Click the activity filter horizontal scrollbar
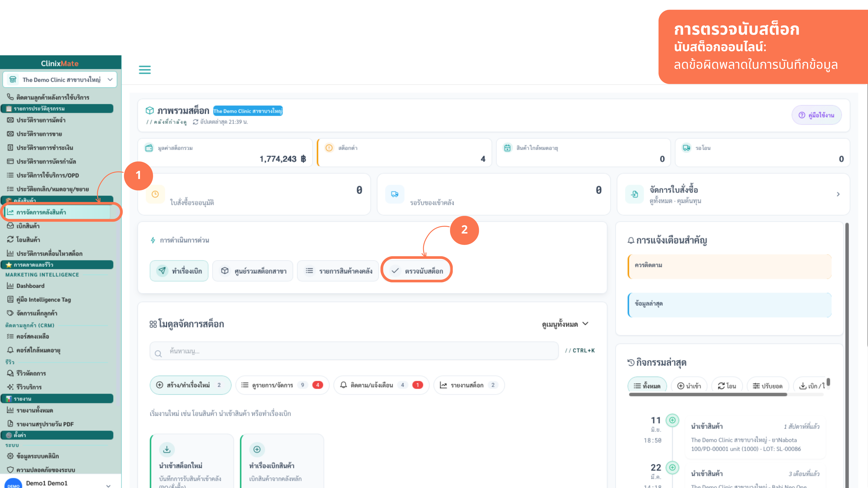 tap(708, 394)
